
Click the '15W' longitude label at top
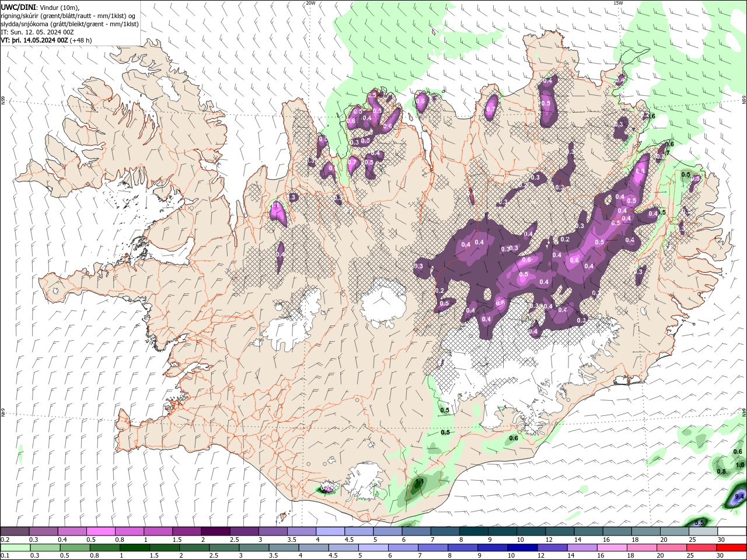tap(617, 3)
